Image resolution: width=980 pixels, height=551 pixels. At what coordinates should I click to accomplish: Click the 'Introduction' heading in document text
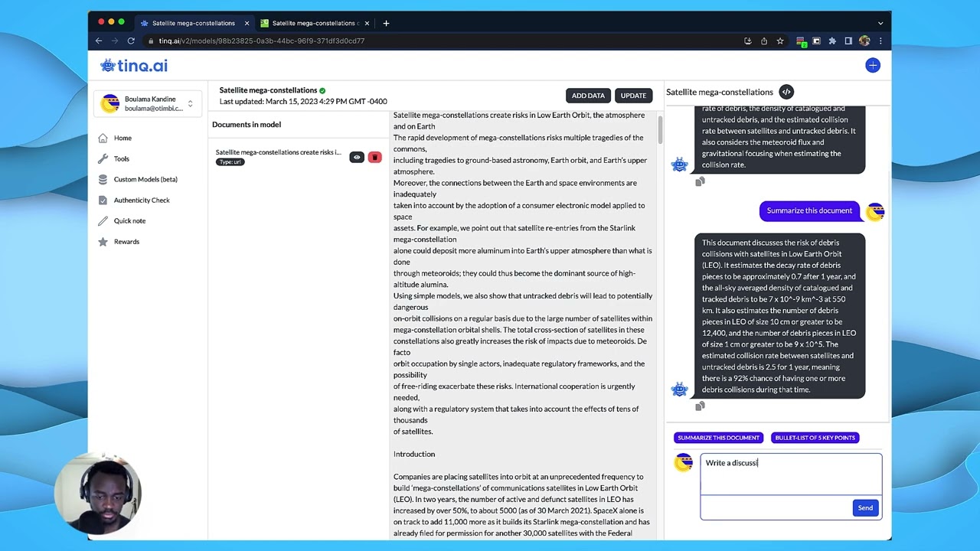pyautogui.click(x=414, y=455)
